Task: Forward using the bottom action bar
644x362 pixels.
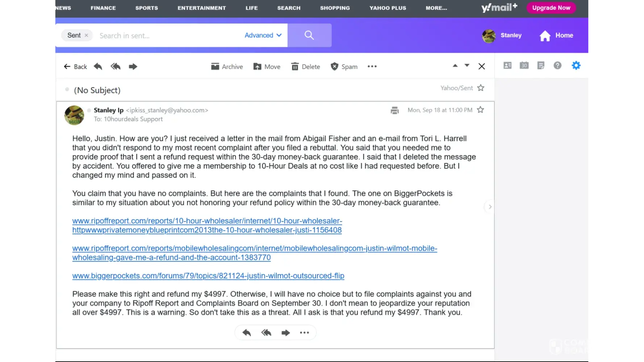Action: pos(286,333)
